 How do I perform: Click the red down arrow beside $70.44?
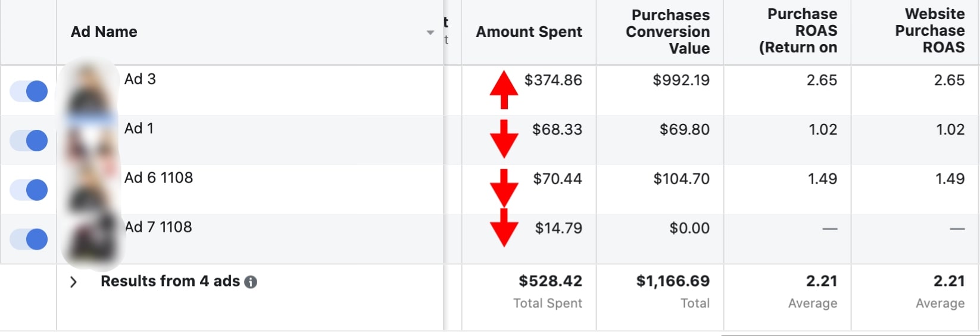click(504, 188)
